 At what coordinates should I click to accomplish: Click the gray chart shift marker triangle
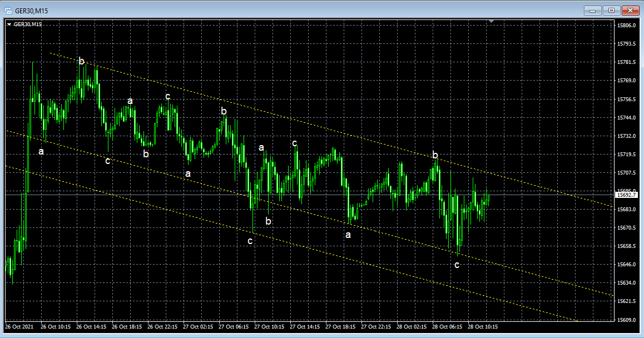point(491,21)
